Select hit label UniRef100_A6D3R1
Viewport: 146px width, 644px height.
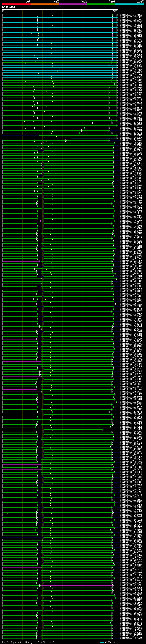click(131, 151)
